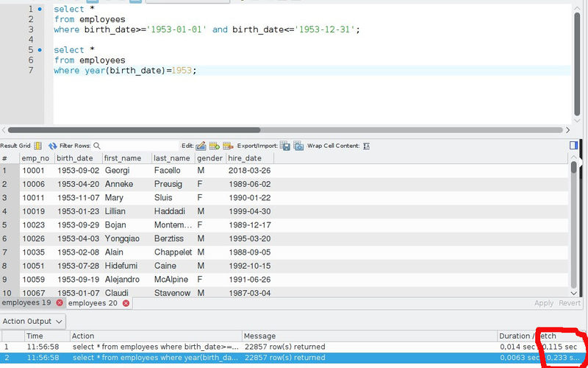Click the first name cell Hidefumi
The width and height of the screenshot is (588, 368).
point(121,266)
